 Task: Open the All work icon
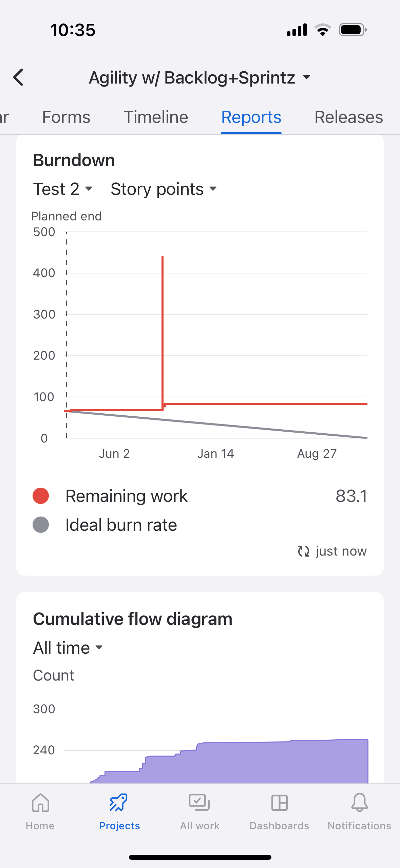tap(199, 803)
